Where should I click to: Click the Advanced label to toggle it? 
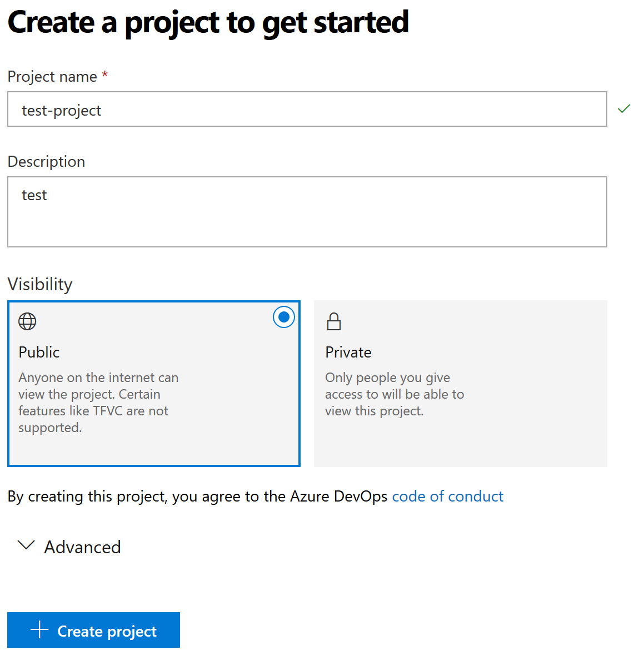coord(82,547)
